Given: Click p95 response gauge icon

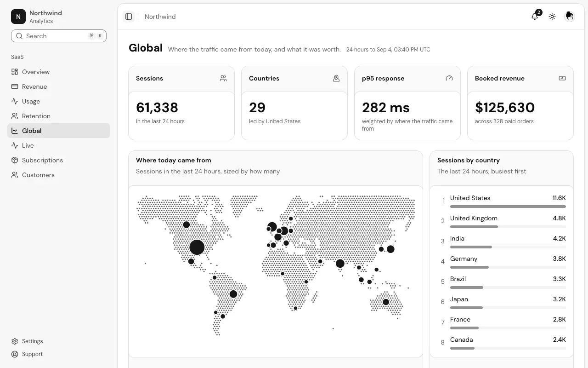Looking at the screenshot, I should coord(449,78).
